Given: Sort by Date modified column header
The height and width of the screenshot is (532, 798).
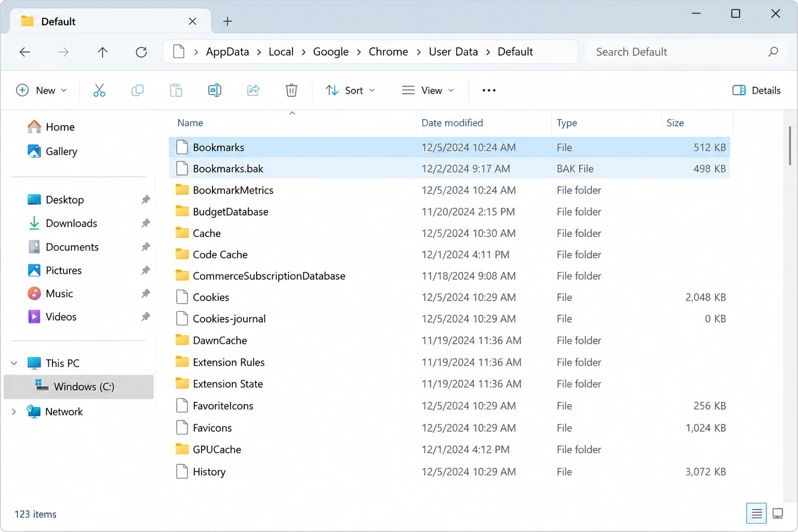Looking at the screenshot, I should click(452, 123).
